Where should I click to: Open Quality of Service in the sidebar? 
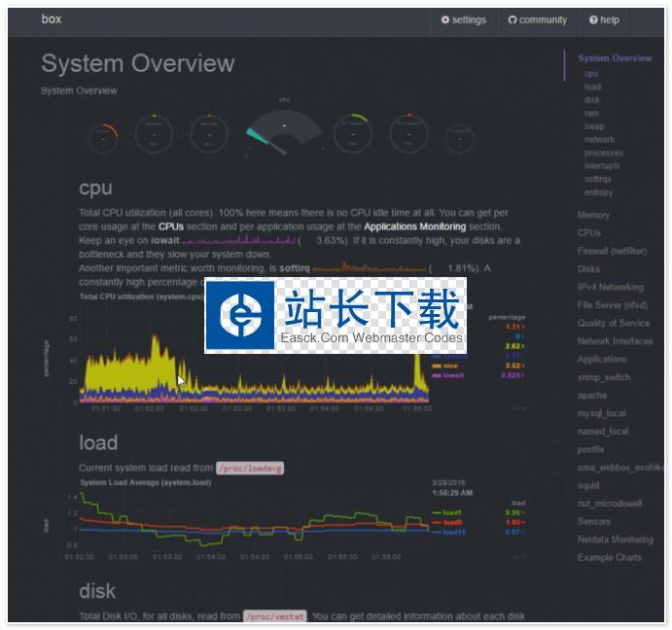tap(614, 323)
